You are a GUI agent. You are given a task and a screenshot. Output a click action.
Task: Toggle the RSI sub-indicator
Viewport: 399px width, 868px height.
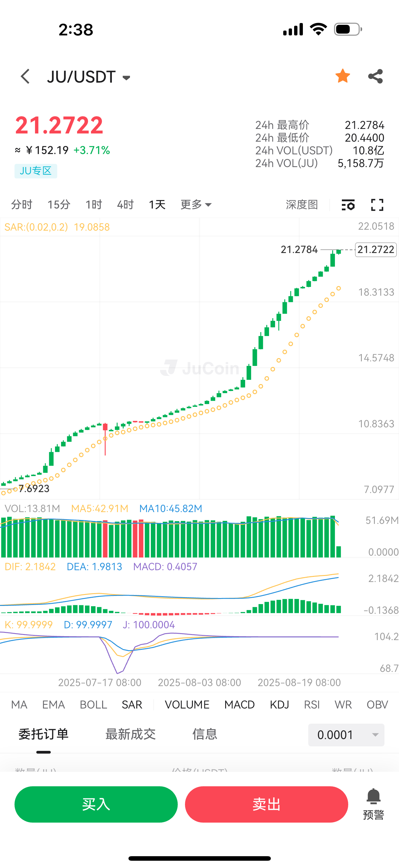tap(312, 705)
